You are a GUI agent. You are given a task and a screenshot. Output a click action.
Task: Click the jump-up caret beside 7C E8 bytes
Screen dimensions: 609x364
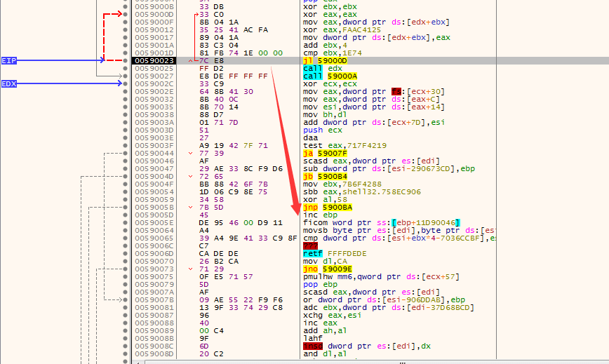click(x=190, y=61)
